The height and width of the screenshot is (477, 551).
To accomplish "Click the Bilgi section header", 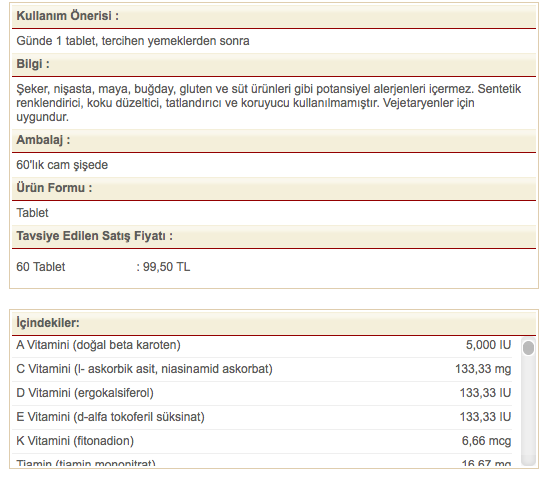I will 274,64.
